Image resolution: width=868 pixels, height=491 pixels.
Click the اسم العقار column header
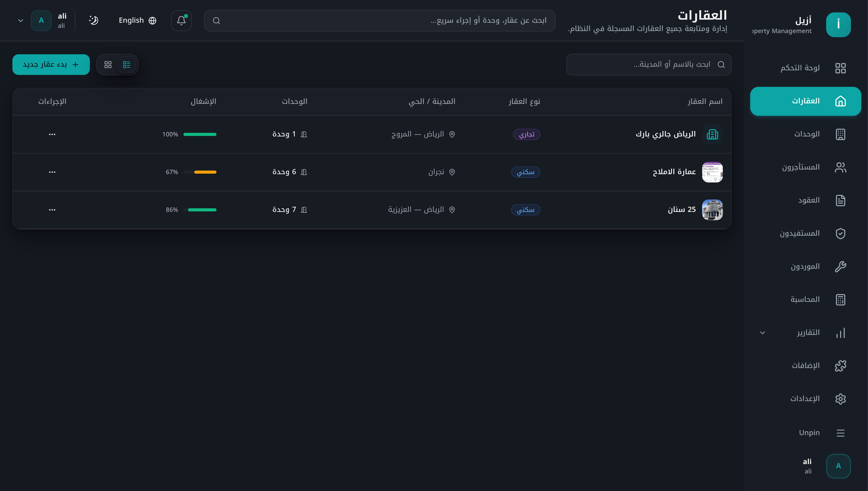[x=705, y=102]
